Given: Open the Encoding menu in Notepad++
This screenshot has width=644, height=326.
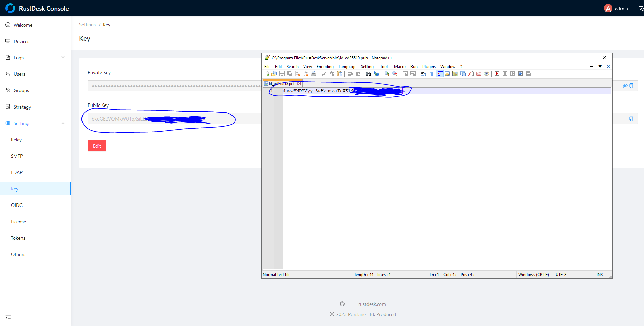Looking at the screenshot, I should (325, 66).
